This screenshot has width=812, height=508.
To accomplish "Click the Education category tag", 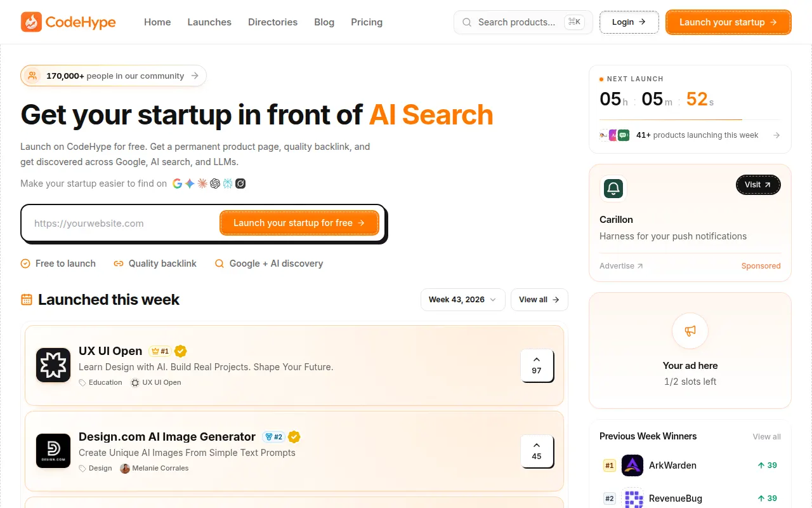I will click(x=100, y=382).
